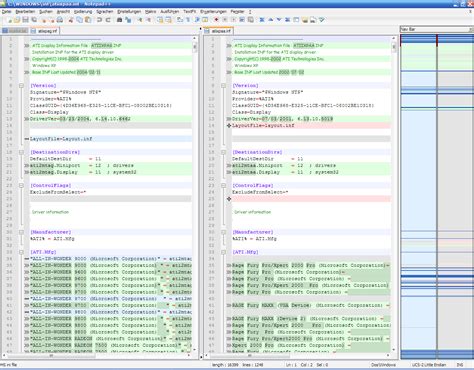Click the Replace toolbar icon
Image resolution: width=474 pixels, height=370 pixels.
coord(128,20)
